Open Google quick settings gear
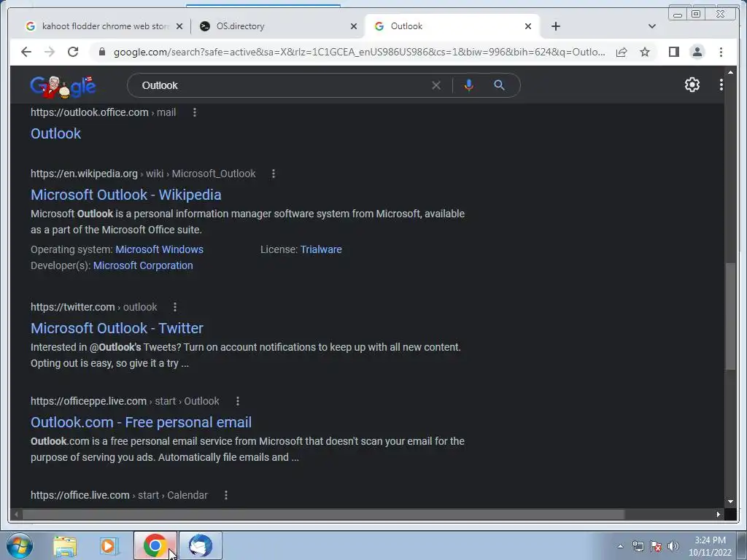Screen dimensions: 747x560 tap(692, 85)
